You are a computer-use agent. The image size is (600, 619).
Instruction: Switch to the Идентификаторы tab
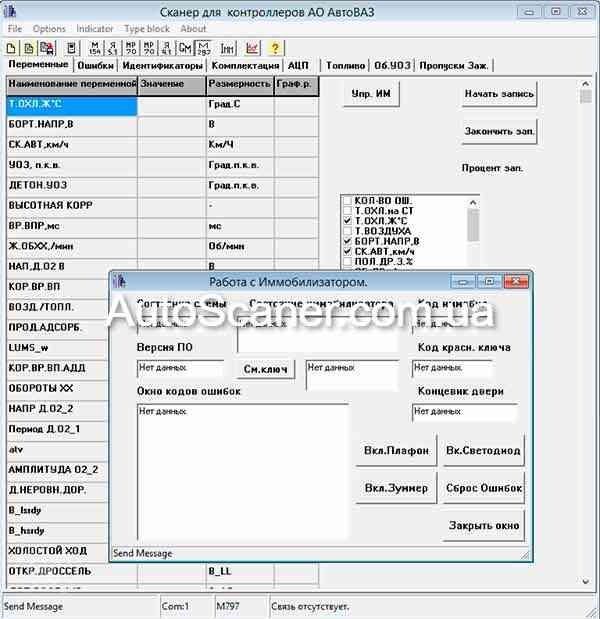pos(163,65)
